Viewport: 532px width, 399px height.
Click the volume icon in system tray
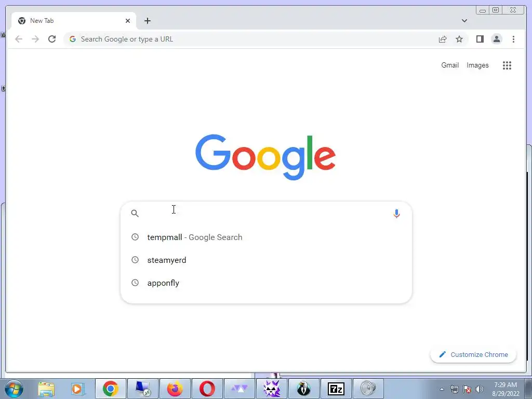pyautogui.click(x=480, y=389)
